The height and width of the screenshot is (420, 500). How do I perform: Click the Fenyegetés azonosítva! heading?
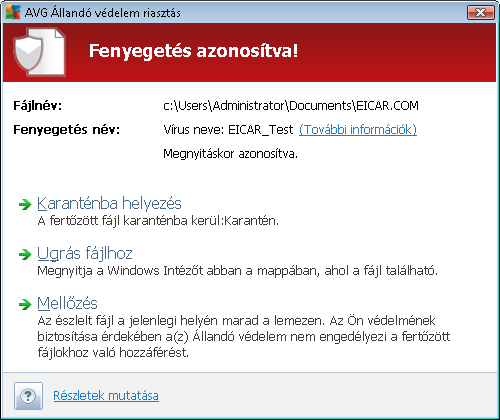click(194, 51)
